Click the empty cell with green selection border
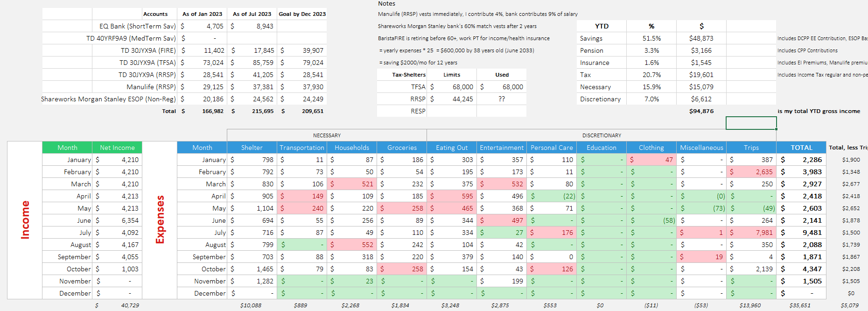 [751, 123]
